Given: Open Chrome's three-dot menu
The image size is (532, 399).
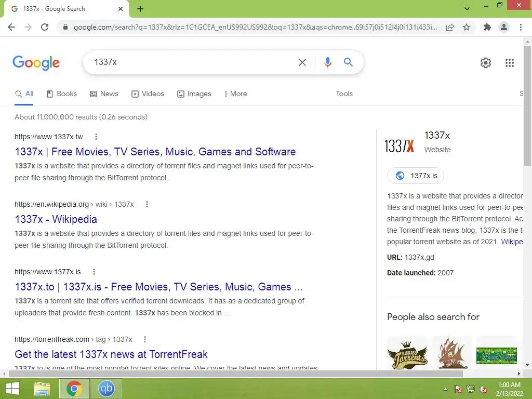Looking at the screenshot, I should pos(521,27).
